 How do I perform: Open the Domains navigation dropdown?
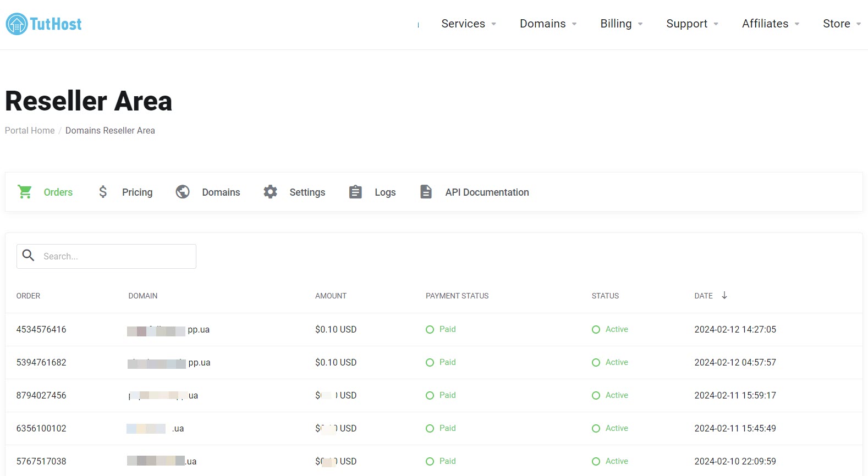click(x=548, y=24)
